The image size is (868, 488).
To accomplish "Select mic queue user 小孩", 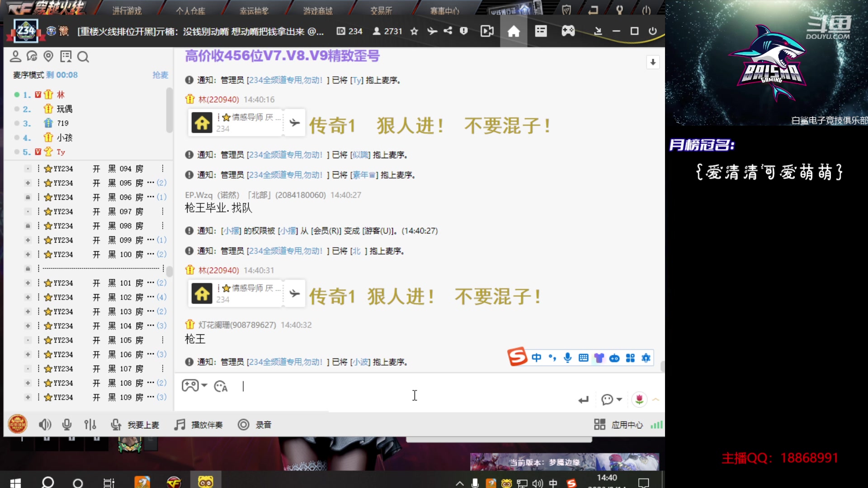I will coord(64,137).
